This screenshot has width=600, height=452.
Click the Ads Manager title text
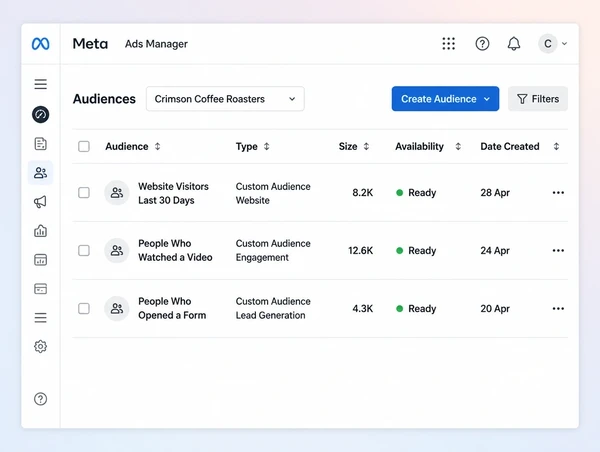(x=156, y=44)
